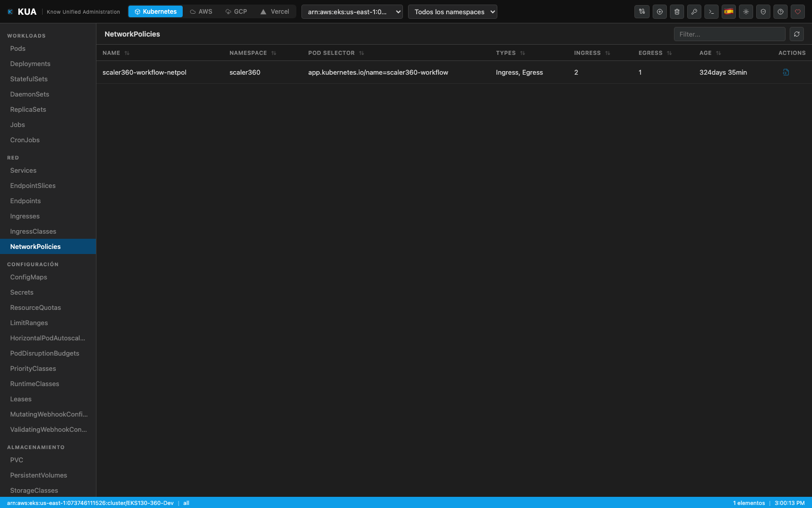Image resolution: width=812 pixels, height=508 pixels.
Task: Open the key credentials icon
Action: [694, 12]
